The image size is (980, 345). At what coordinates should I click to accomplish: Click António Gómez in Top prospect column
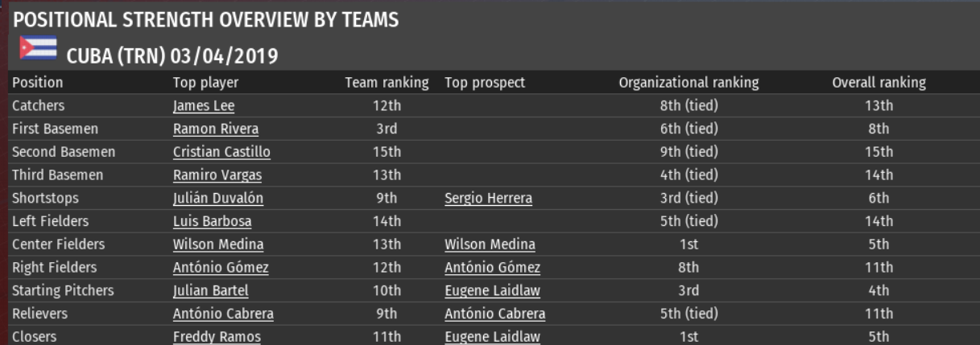492,268
